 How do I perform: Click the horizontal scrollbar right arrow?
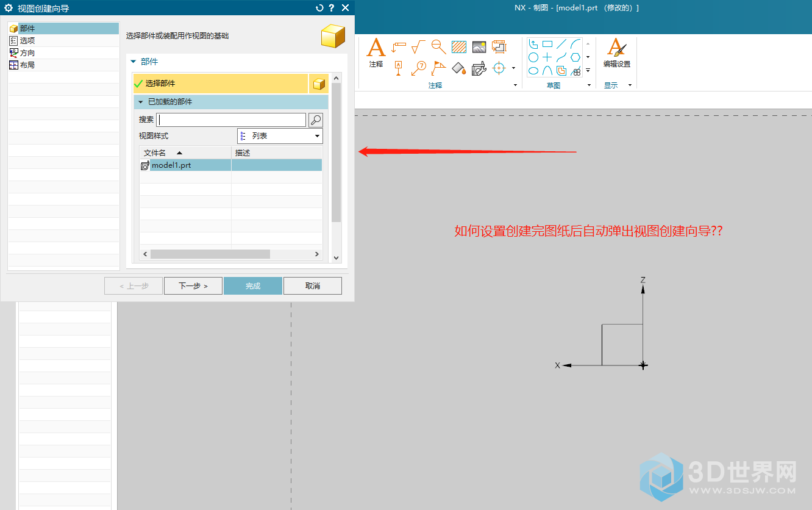point(317,254)
